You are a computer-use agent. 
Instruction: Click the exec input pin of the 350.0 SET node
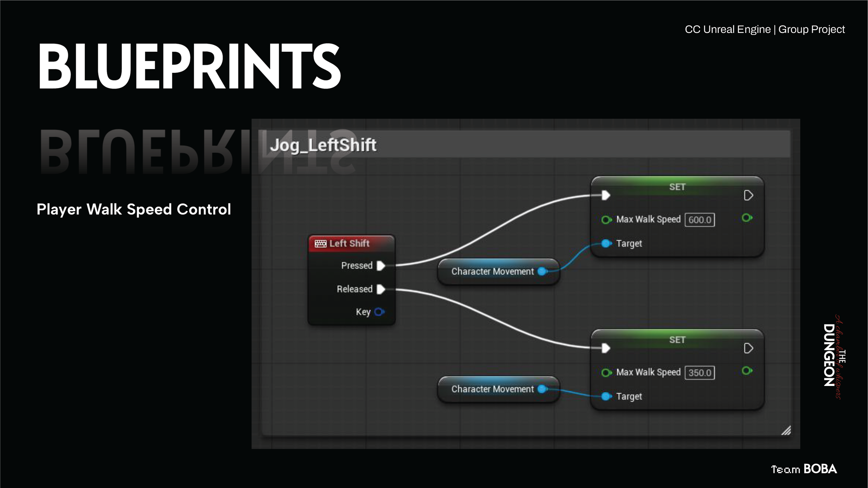[606, 348]
